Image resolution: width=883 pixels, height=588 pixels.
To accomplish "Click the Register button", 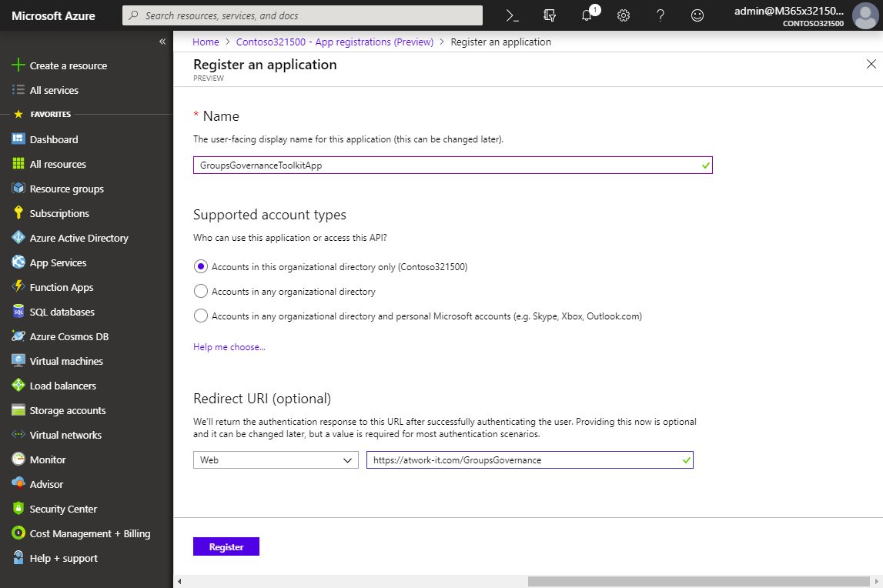I will tap(226, 546).
